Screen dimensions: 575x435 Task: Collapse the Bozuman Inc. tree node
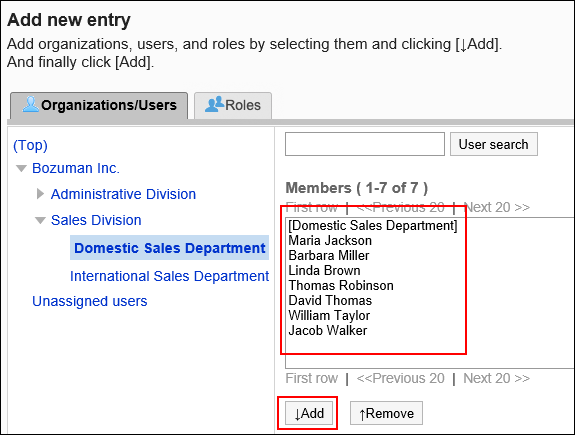[22, 168]
